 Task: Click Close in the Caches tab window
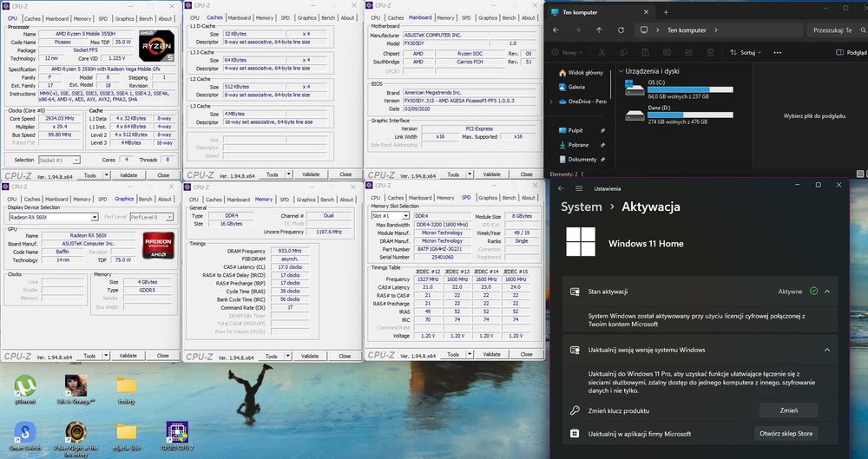(345, 174)
